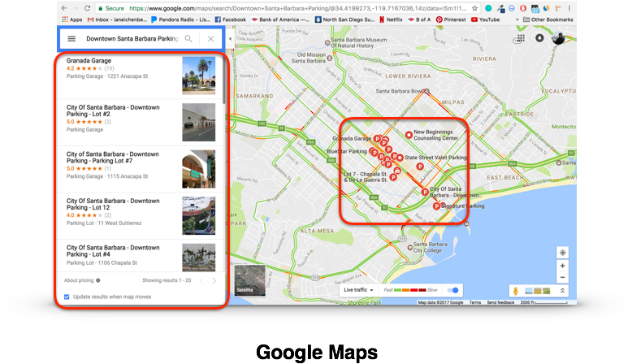This screenshot has width=632, height=364.
Task: Open the North San Diego Su... bookmark
Action: pyautogui.click(x=344, y=19)
